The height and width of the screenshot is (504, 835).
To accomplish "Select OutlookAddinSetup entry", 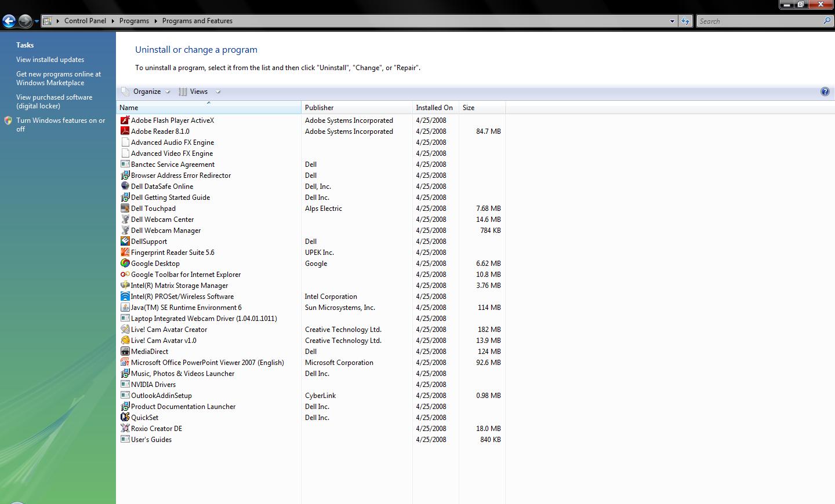I will click(x=161, y=395).
